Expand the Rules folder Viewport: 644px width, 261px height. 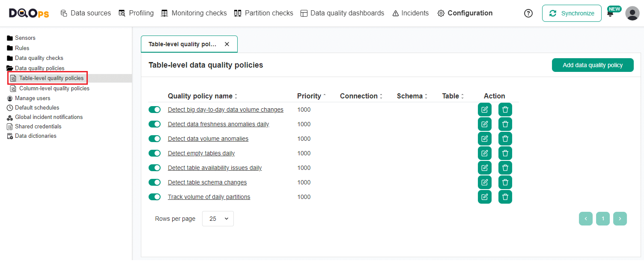[18, 48]
